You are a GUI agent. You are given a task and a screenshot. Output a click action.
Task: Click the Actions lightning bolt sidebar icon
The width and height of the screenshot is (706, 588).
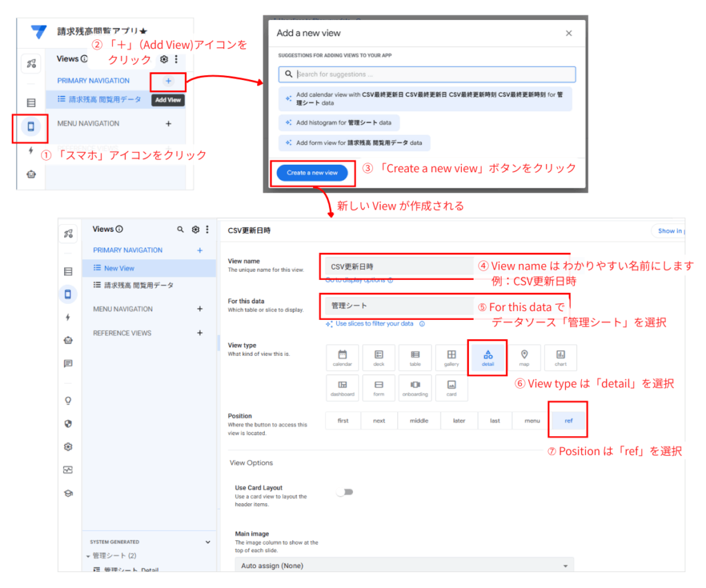tap(68, 316)
